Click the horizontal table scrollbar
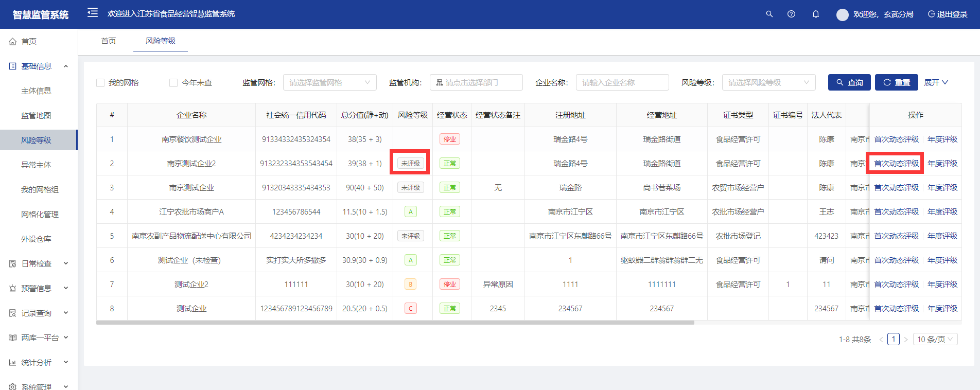 click(x=395, y=323)
